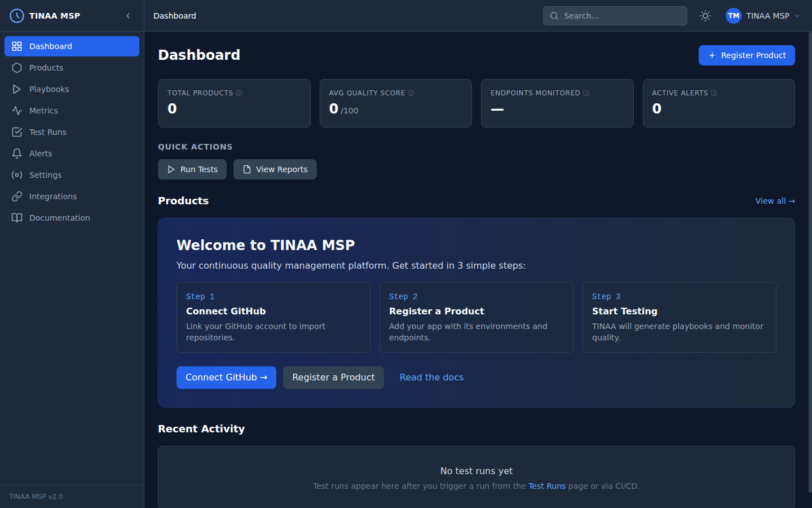
Task: Click the Documentation book icon in sidebar
Action: pos(17,218)
